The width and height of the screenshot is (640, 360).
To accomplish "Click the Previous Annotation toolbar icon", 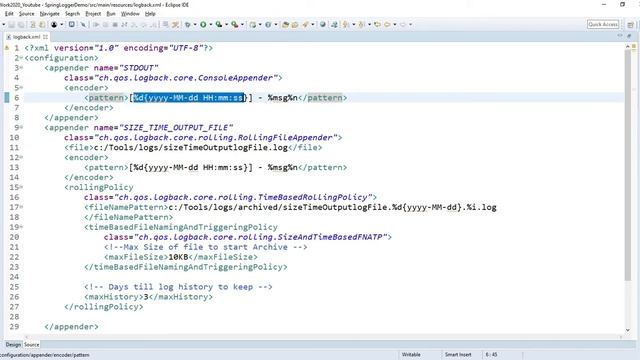I will click(361, 24).
